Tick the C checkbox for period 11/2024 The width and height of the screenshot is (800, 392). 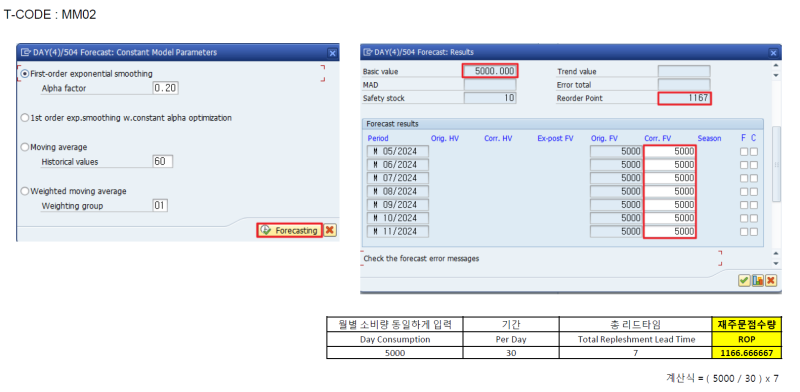[x=754, y=231]
